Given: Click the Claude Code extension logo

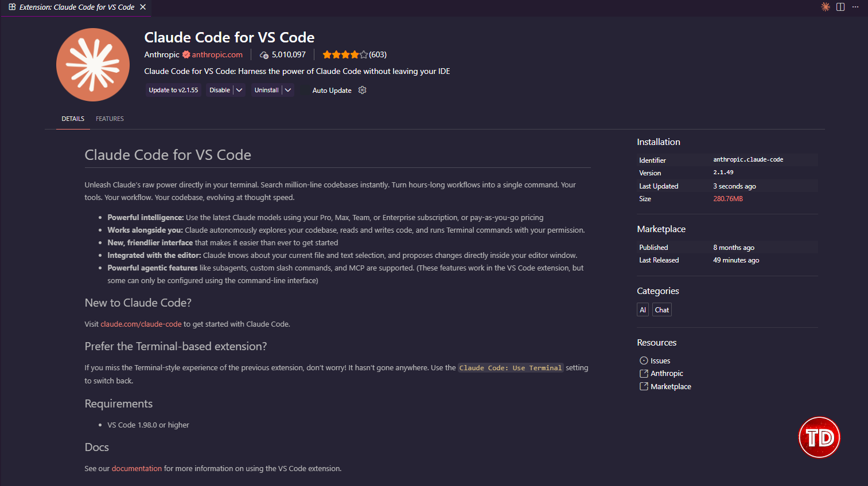Looking at the screenshot, I should 92,64.
